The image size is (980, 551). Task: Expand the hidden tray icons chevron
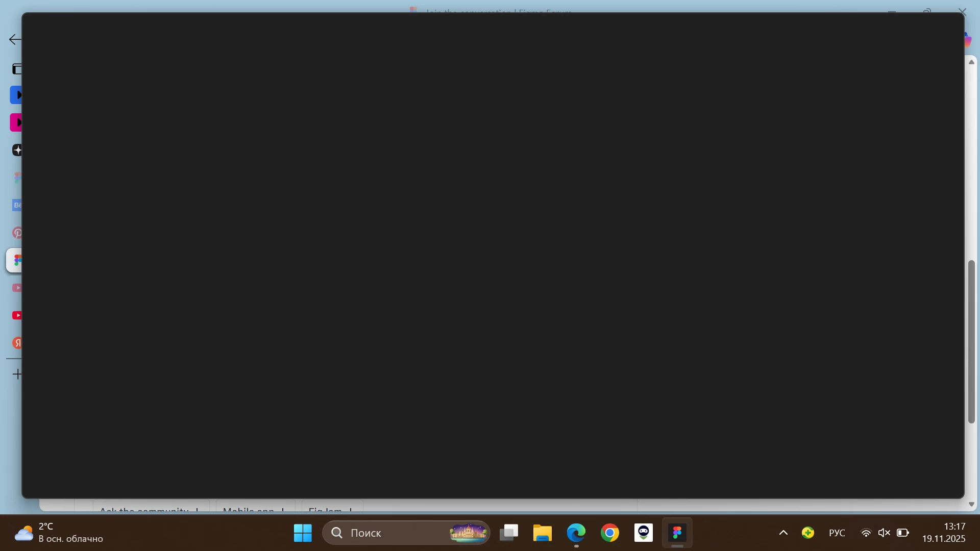783,533
